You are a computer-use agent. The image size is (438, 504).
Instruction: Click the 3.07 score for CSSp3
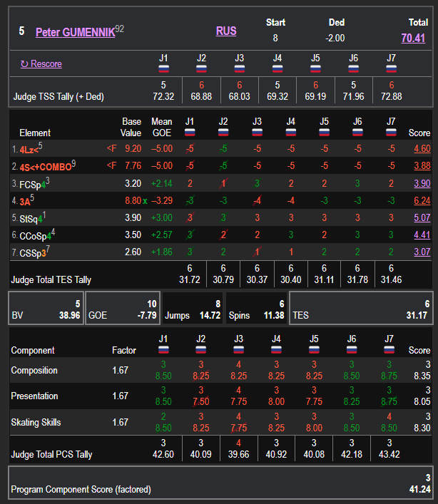tap(422, 252)
